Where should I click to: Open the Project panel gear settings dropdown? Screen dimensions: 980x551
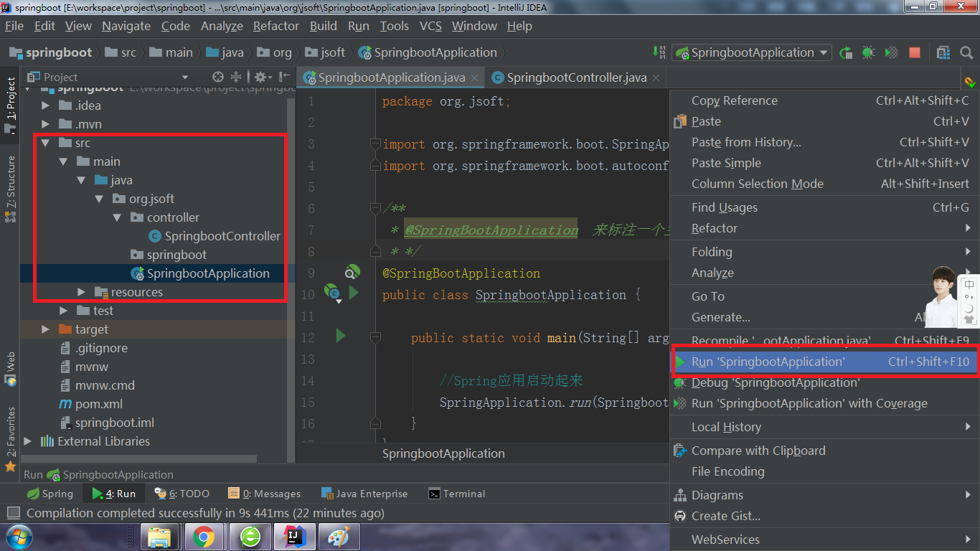pos(263,77)
